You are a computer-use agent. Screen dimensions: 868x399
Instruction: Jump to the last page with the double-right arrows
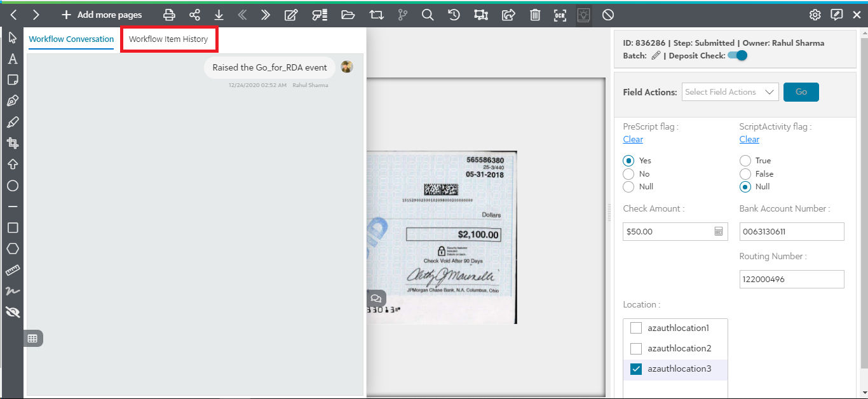pos(266,15)
